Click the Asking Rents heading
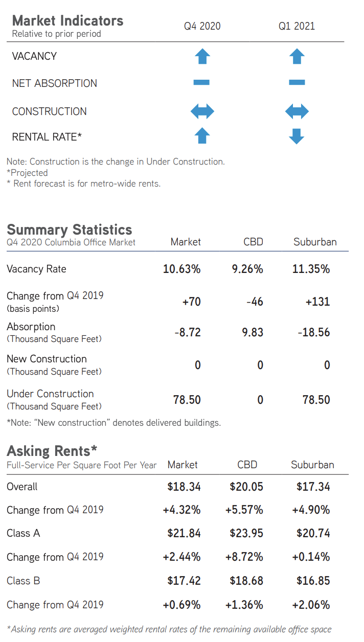 52,450
